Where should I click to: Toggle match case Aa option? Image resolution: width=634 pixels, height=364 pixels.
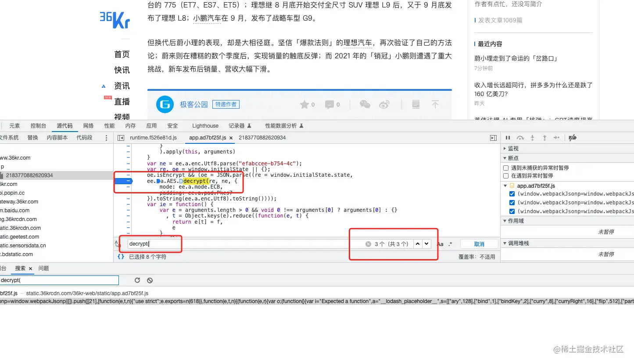pyautogui.click(x=440, y=244)
